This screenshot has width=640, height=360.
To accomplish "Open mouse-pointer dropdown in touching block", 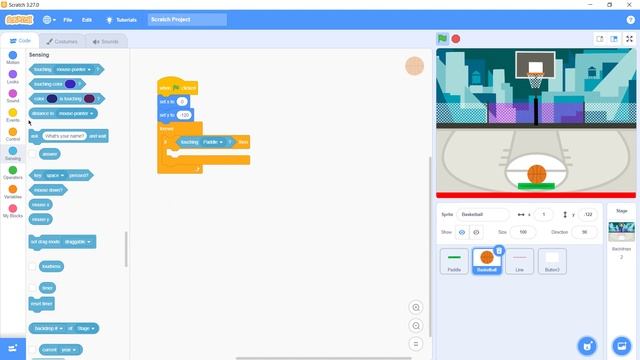I will (x=74, y=69).
